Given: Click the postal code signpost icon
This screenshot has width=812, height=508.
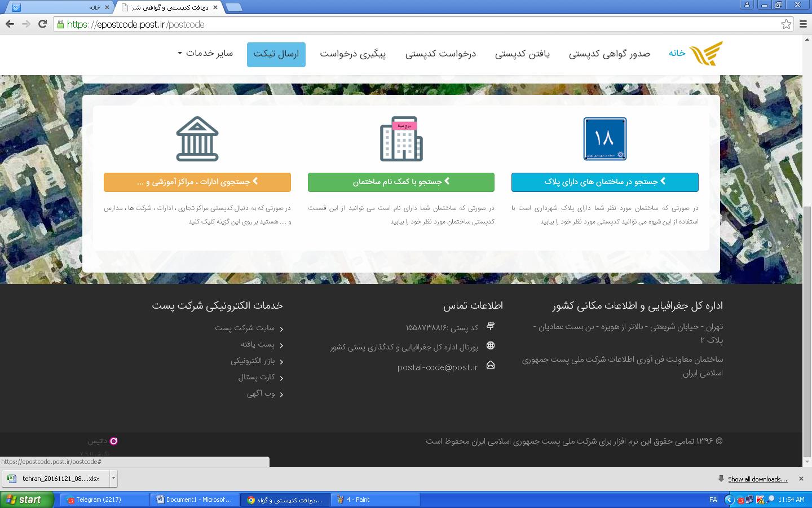Looking at the screenshot, I should tap(491, 326).
